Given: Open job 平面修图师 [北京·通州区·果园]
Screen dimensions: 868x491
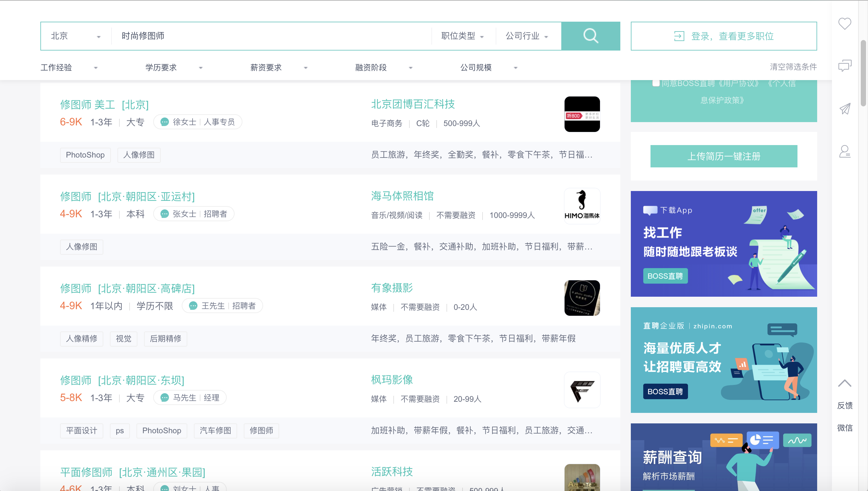Looking at the screenshot, I should tap(133, 472).
